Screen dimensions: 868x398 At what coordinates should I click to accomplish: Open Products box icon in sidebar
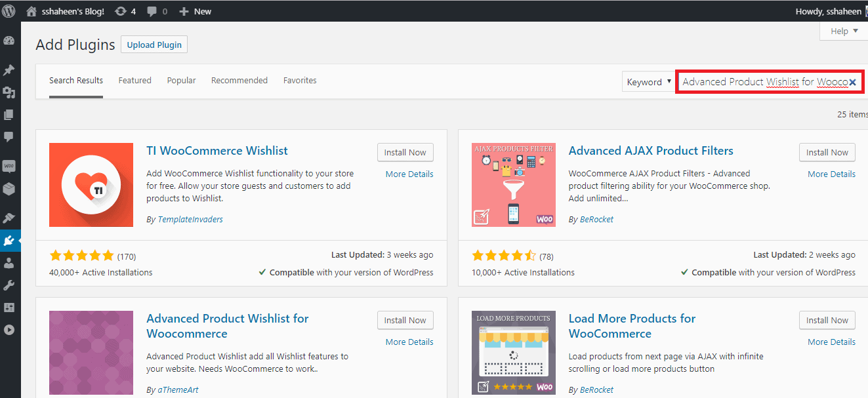click(x=9, y=189)
